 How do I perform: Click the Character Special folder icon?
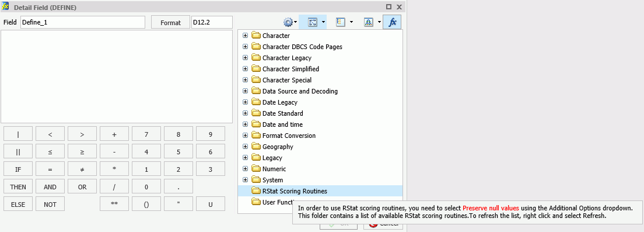[x=256, y=80]
